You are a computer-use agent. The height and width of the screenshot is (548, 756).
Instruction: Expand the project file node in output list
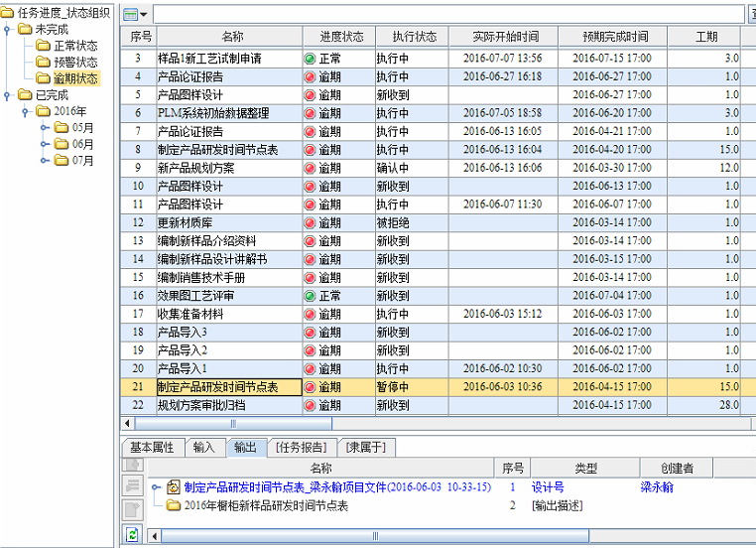pos(155,487)
